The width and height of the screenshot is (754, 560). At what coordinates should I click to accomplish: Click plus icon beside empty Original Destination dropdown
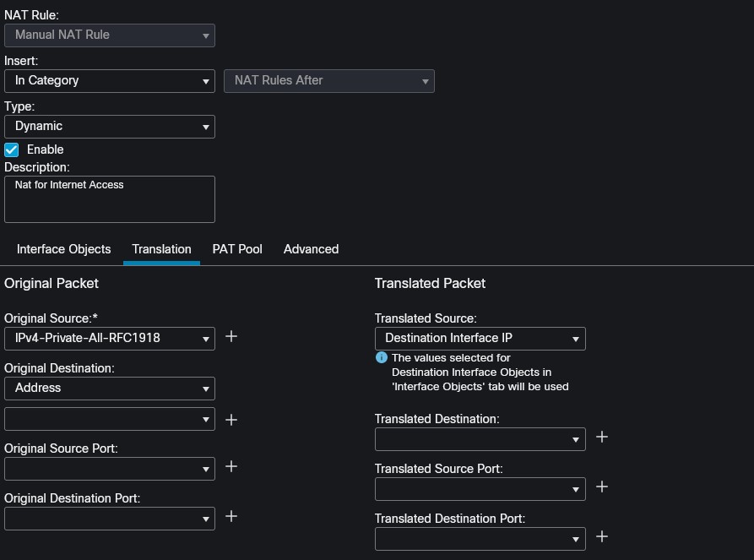(x=231, y=420)
